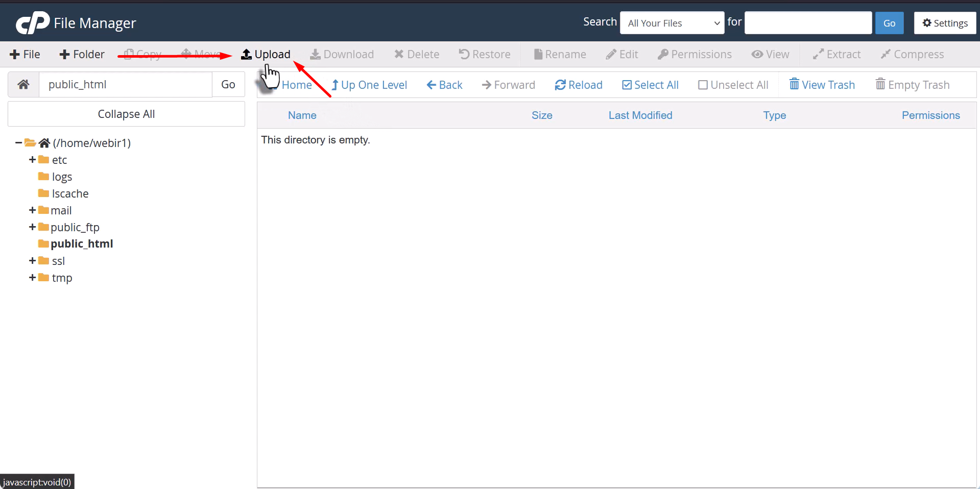980x489 pixels.
Task: Click the public_html path input field
Action: 125,85
